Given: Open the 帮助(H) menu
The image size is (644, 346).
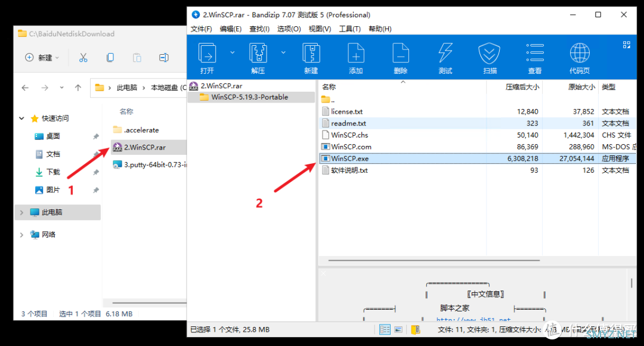Looking at the screenshot, I should 380,29.
